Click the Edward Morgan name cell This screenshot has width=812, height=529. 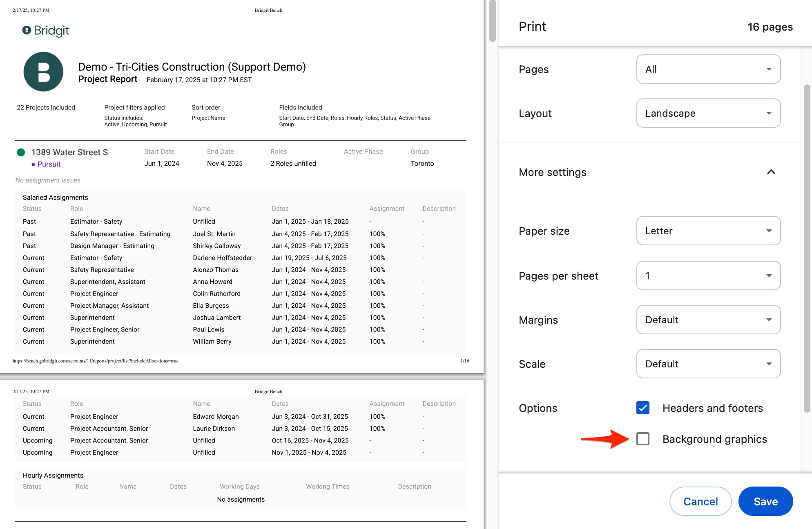pos(216,417)
